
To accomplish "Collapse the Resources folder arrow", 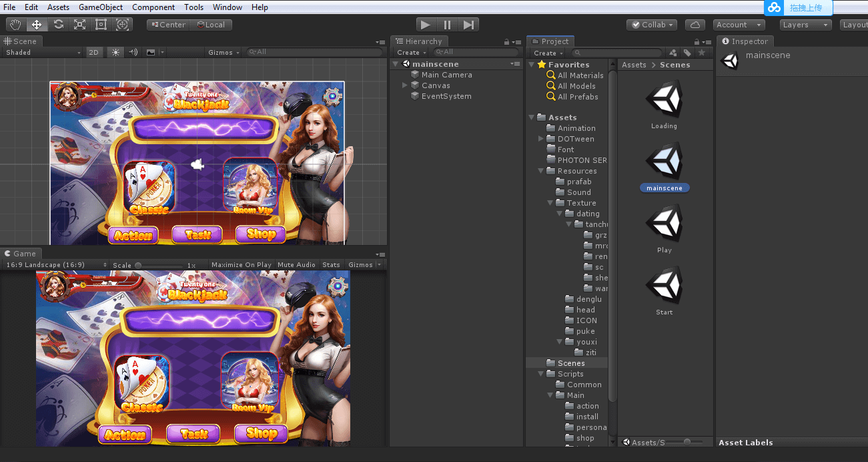I will [x=541, y=171].
